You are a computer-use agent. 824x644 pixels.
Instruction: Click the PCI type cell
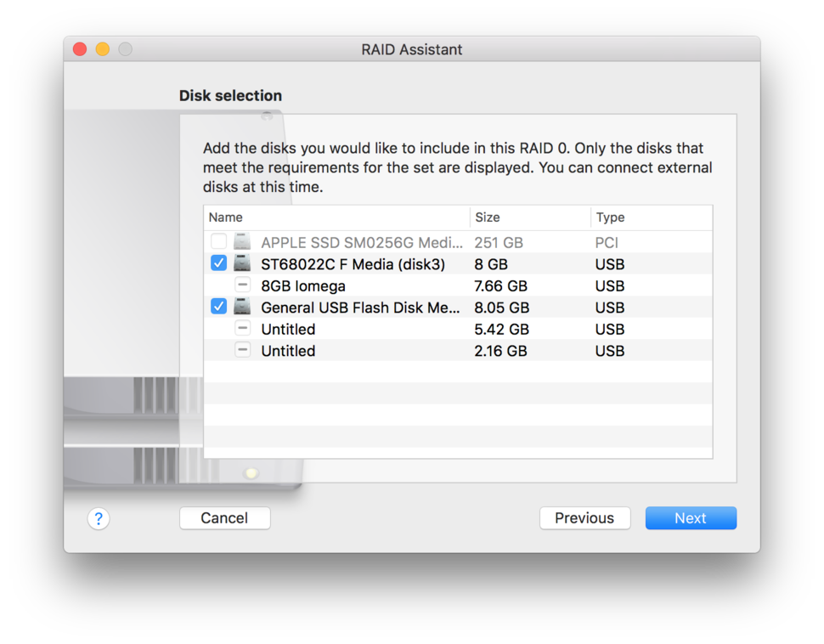click(607, 242)
